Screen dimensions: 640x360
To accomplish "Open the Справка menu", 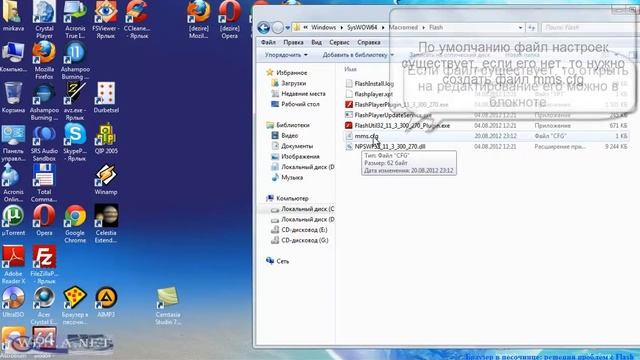I will (369, 42).
